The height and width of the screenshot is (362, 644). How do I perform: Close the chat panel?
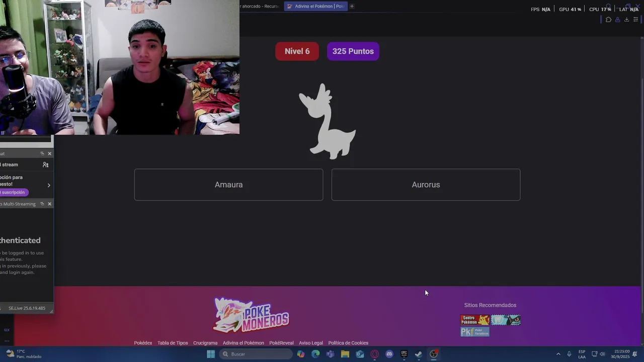point(49,153)
